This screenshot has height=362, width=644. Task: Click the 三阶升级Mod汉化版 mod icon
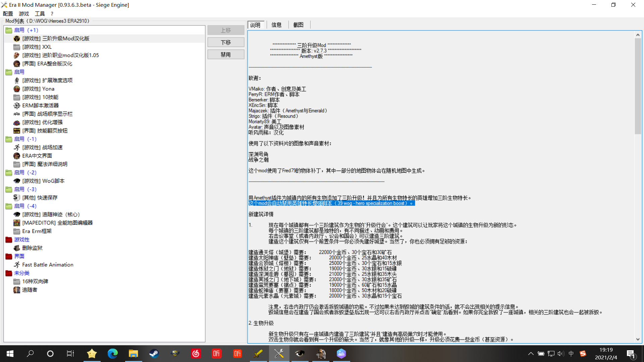coord(16,39)
